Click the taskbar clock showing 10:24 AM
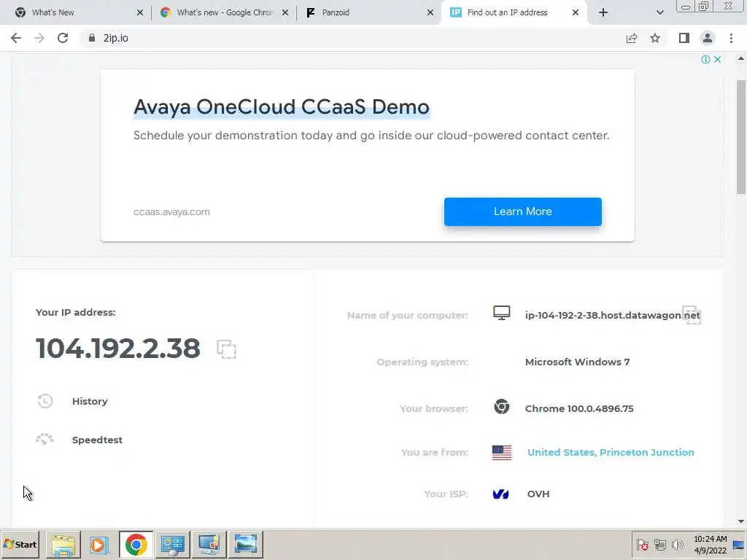Viewport: 747px width, 560px height. click(x=711, y=545)
